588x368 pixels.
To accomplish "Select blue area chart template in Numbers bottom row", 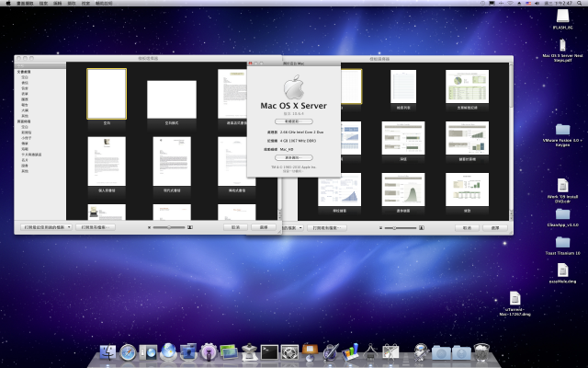I will [339, 190].
